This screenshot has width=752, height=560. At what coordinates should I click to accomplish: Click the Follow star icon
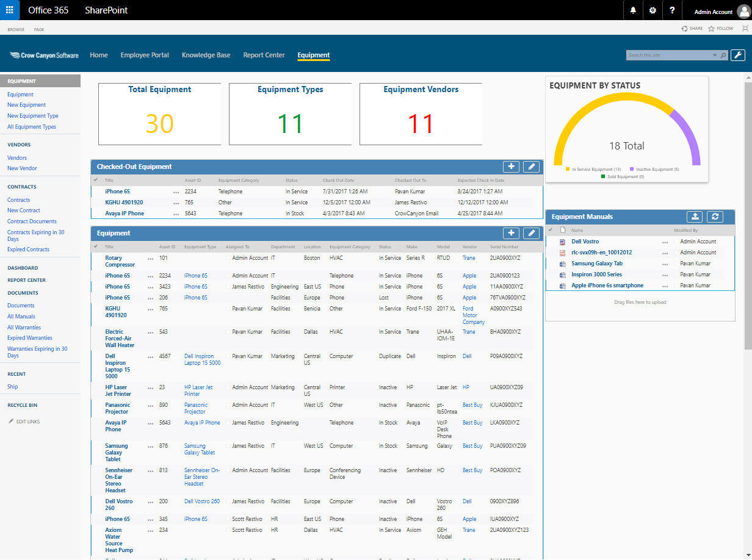click(712, 29)
